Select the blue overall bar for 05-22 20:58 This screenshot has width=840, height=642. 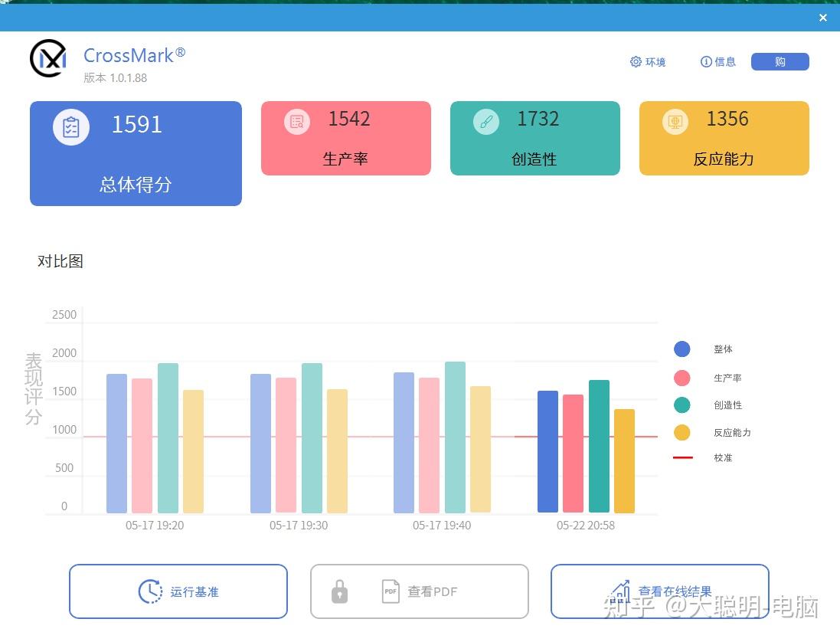click(548, 452)
